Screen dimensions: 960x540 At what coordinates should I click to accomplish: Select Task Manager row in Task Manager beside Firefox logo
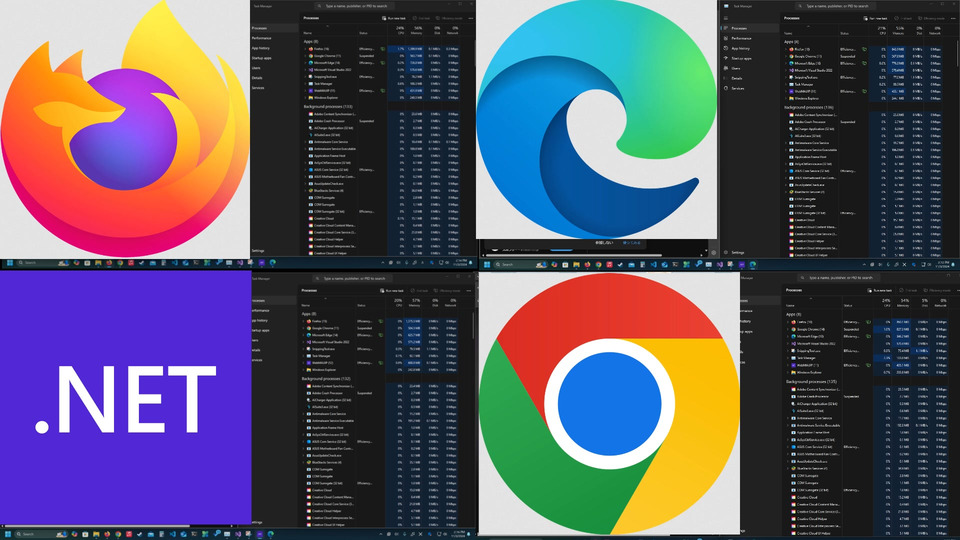coord(381,84)
